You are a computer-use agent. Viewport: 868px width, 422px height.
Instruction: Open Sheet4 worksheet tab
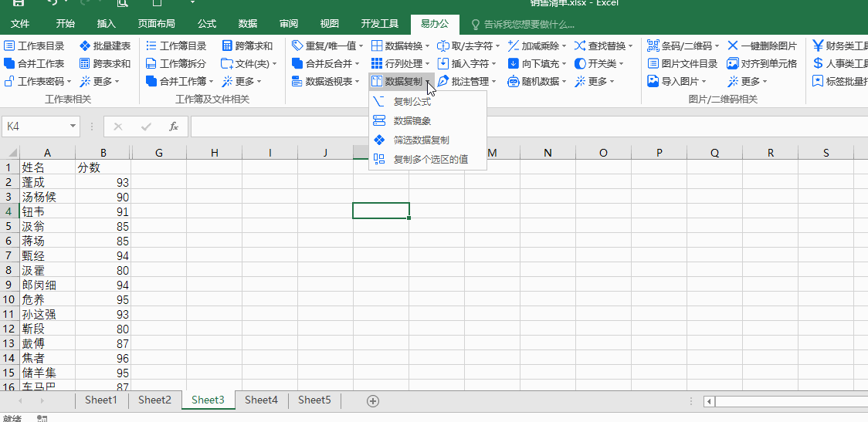click(x=261, y=400)
